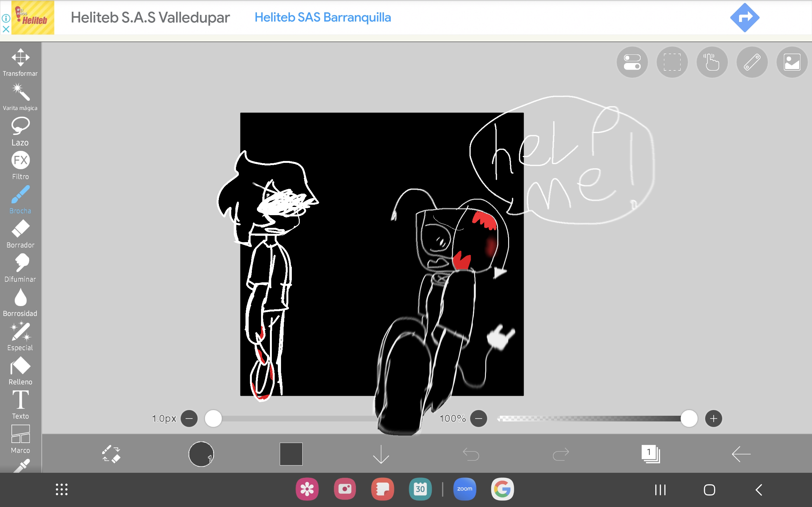Swap between brush and eraser

pyautogui.click(x=111, y=454)
